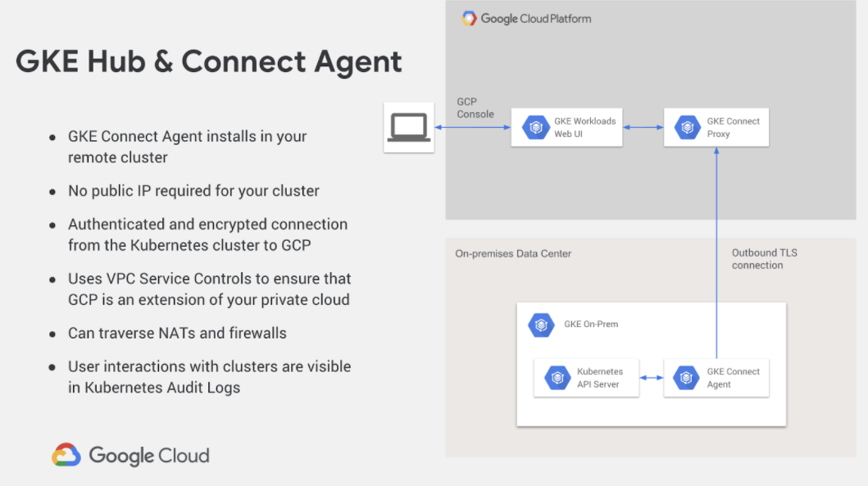Screen dimensions: 868x486
Task: Click the Kubernetes API Server text label
Action: click(599, 378)
